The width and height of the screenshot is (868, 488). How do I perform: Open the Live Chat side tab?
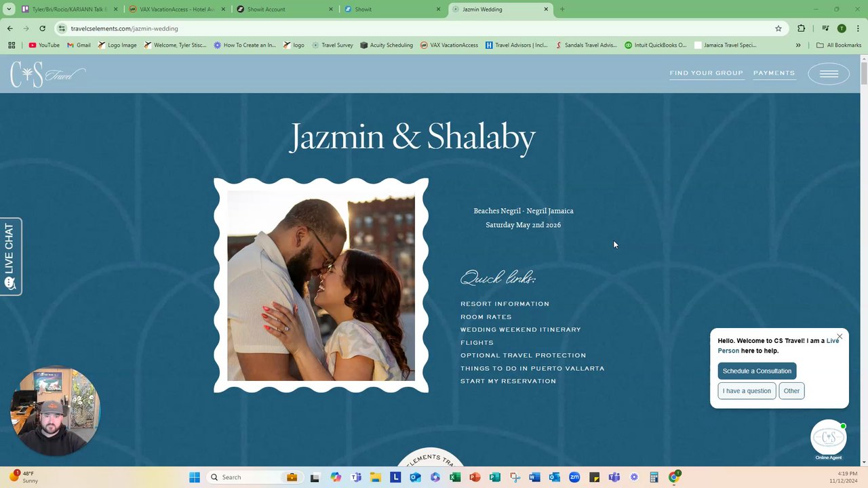coord(10,256)
